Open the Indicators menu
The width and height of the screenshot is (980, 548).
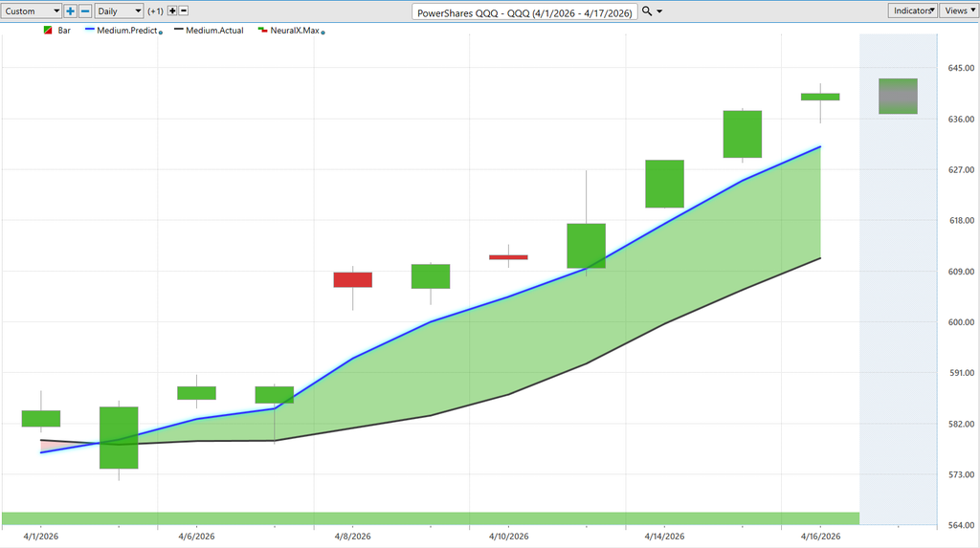[x=912, y=11]
